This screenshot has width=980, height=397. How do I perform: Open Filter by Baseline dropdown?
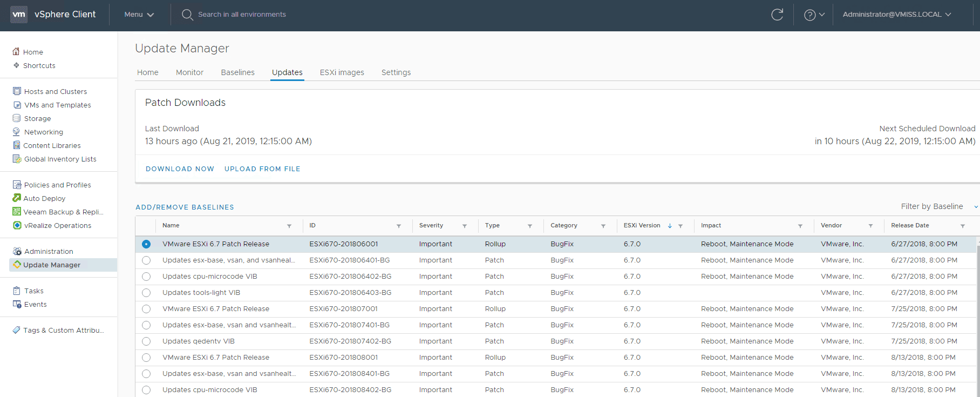(x=940, y=206)
